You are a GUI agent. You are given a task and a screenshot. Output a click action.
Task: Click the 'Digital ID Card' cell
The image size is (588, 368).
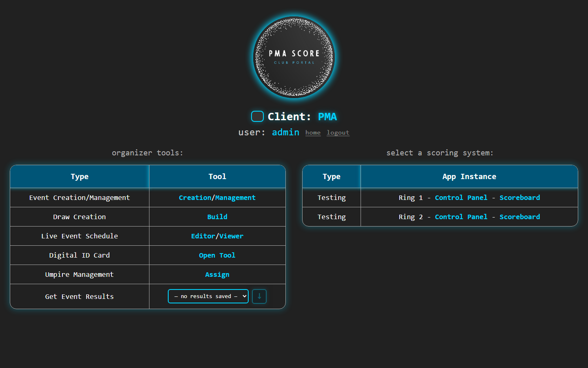pos(80,256)
